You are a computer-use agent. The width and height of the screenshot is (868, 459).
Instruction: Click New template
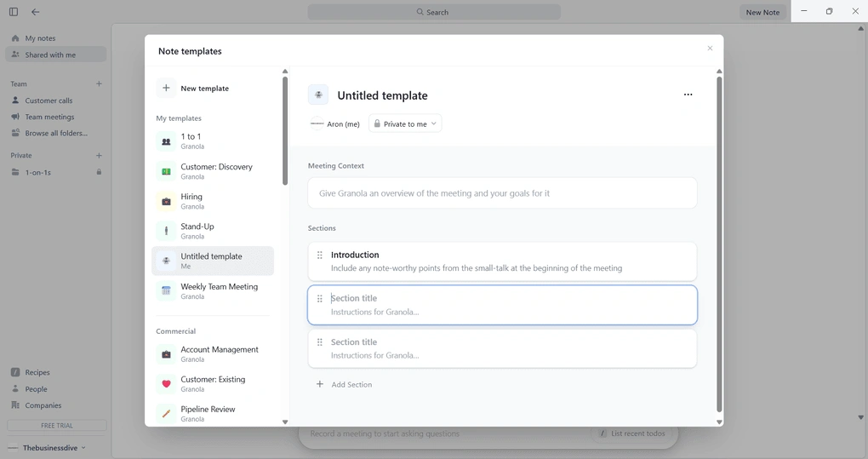(x=213, y=88)
